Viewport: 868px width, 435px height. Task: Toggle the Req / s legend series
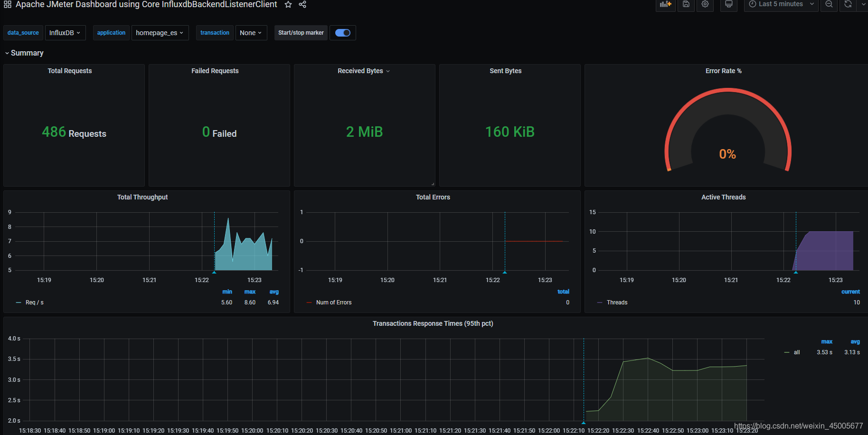tap(35, 303)
